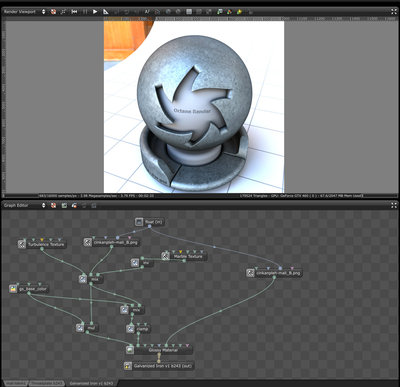Image resolution: width=400 pixels, height=387 pixels.
Task: Select the clamp node icon
Action: tap(130, 329)
